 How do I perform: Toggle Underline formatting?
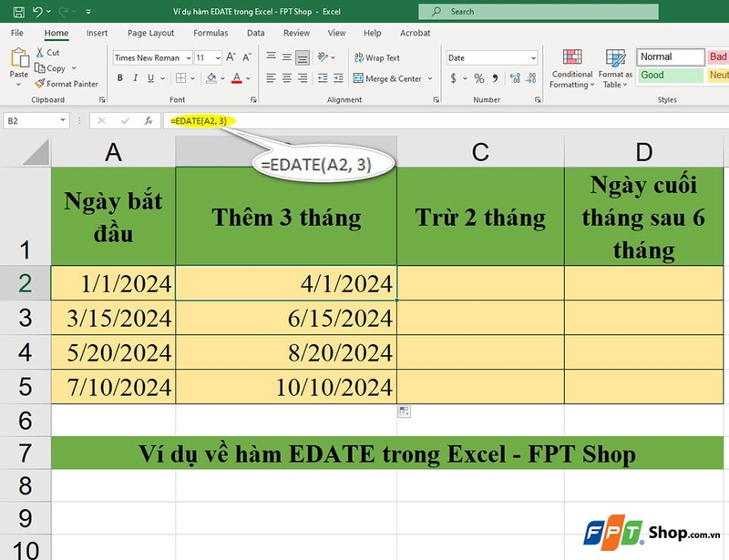coord(150,78)
